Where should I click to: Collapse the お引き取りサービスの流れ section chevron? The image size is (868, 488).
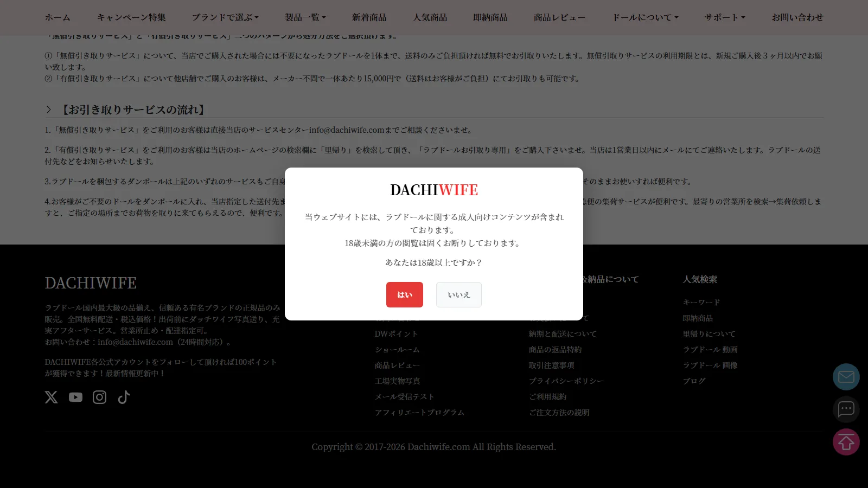coord(49,110)
